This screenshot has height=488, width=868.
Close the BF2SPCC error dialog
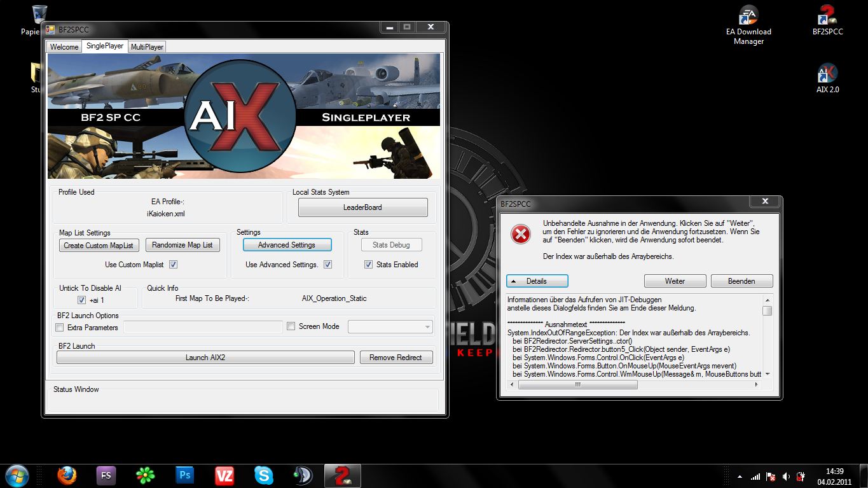click(x=764, y=202)
